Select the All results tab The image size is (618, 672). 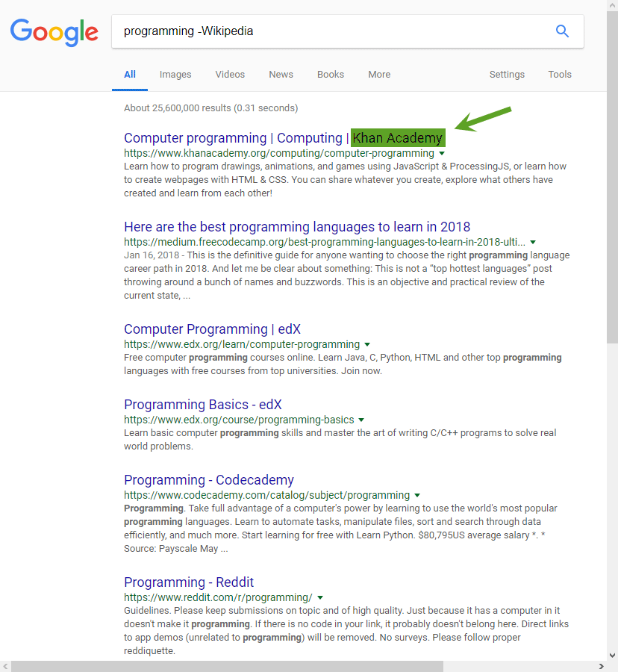point(130,75)
